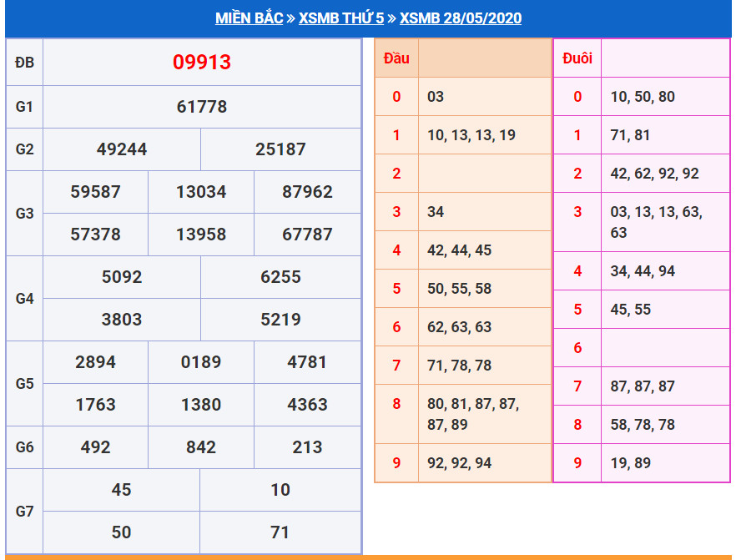Select G6 number 492
The height and width of the screenshot is (560, 736).
click(96, 446)
